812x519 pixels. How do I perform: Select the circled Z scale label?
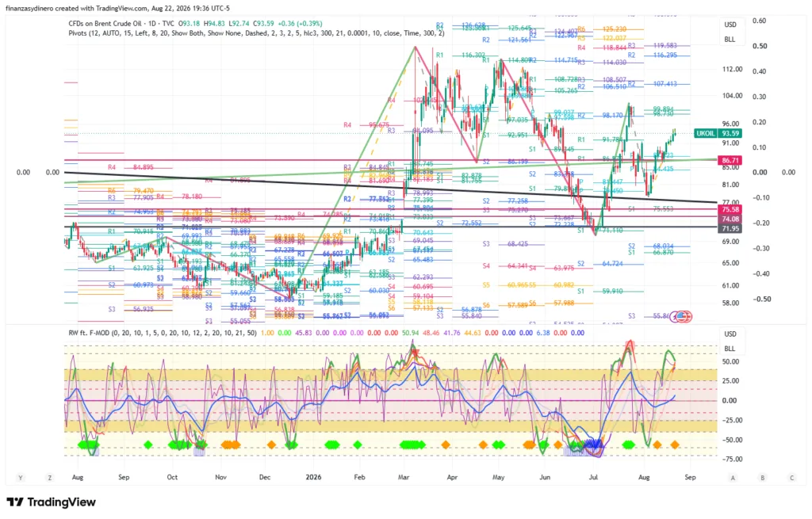click(50, 478)
